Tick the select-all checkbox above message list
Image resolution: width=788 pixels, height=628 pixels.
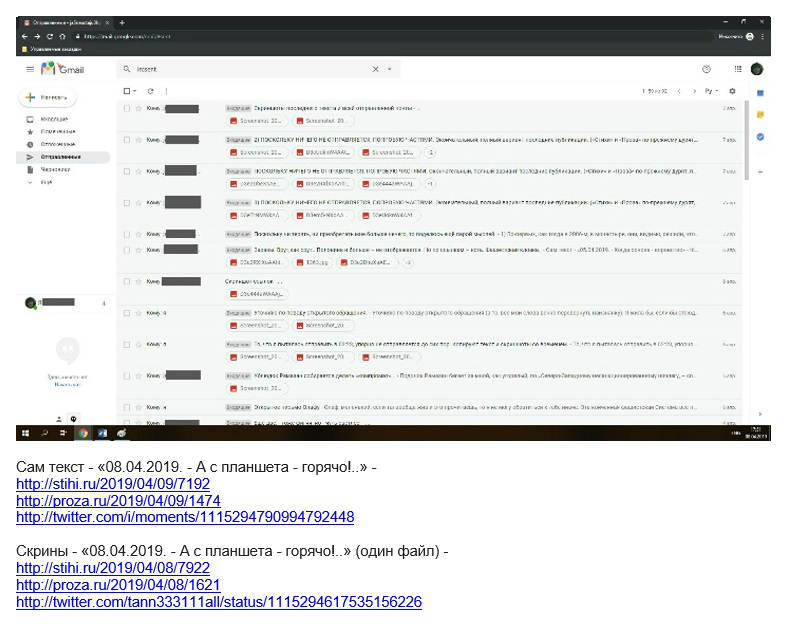127,91
